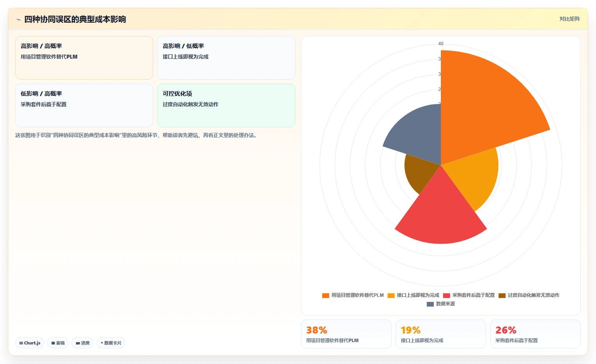This screenshot has width=596, height=364.
Task: Click the icon before the panel title
Action: pos(18,20)
